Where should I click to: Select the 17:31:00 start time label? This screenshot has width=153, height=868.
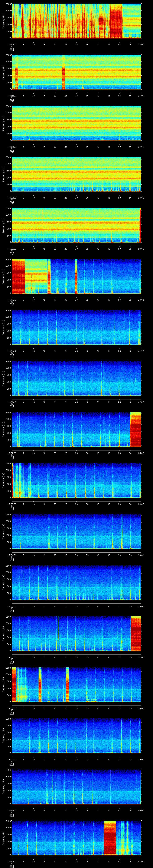pos(12,402)
